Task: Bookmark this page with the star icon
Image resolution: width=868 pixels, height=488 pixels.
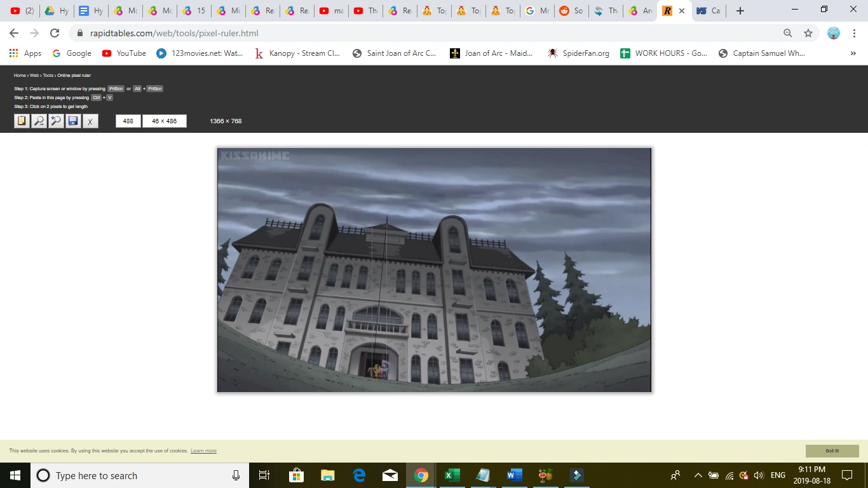Action: (x=808, y=33)
